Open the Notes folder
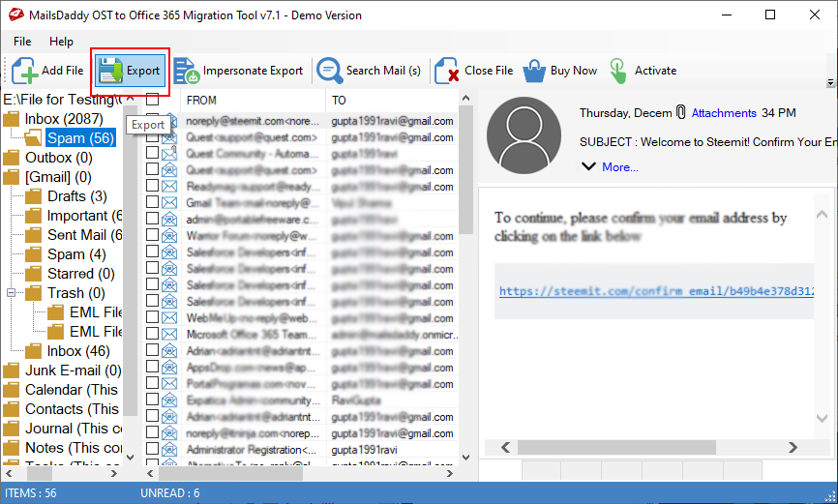The width and height of the screenshot is (838, 504). click(x=74, y=448)
